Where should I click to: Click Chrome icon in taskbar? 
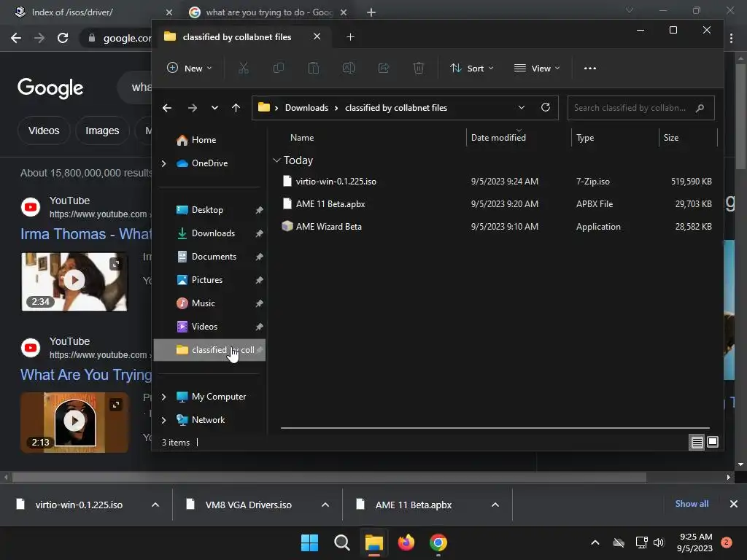[x=438, y=542]
